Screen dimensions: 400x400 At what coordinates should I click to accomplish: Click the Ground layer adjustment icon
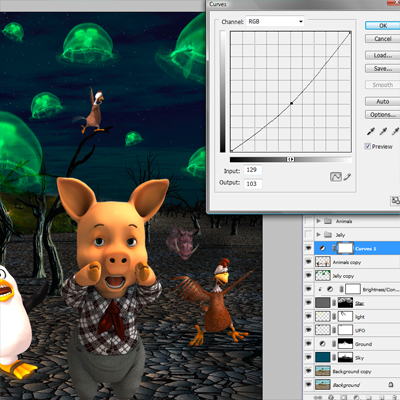point(322,344)
